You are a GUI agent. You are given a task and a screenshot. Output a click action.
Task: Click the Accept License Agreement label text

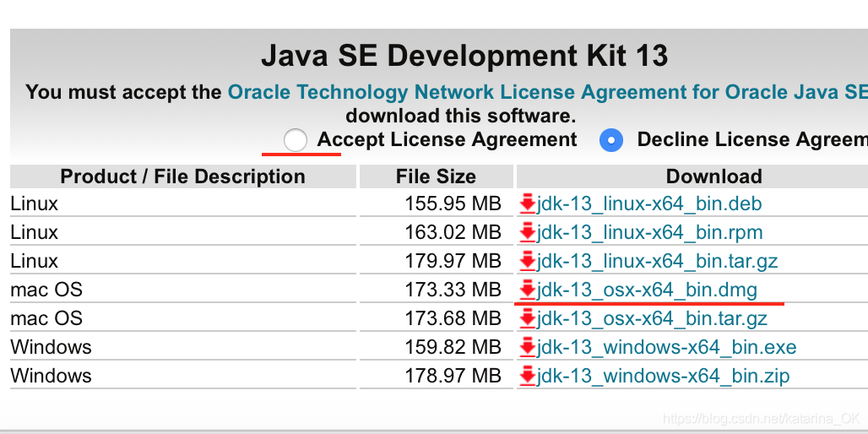(448, 139)
